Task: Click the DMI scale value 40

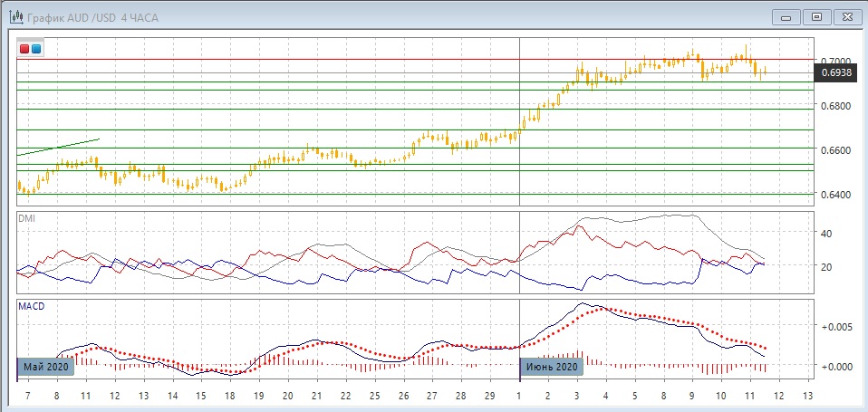Action: pos(826,234)
